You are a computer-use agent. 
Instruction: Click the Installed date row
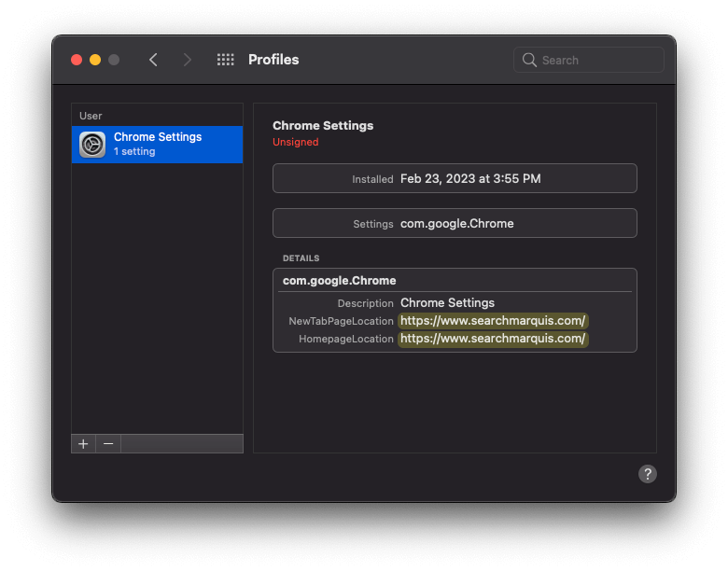tap(455, 178)
